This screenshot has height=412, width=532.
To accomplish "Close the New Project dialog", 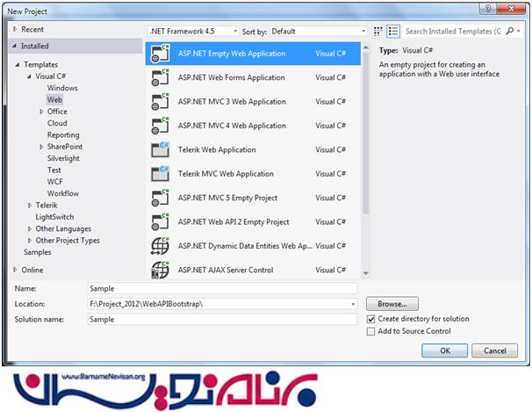I will pyautogui.click(x=511, y=9).
